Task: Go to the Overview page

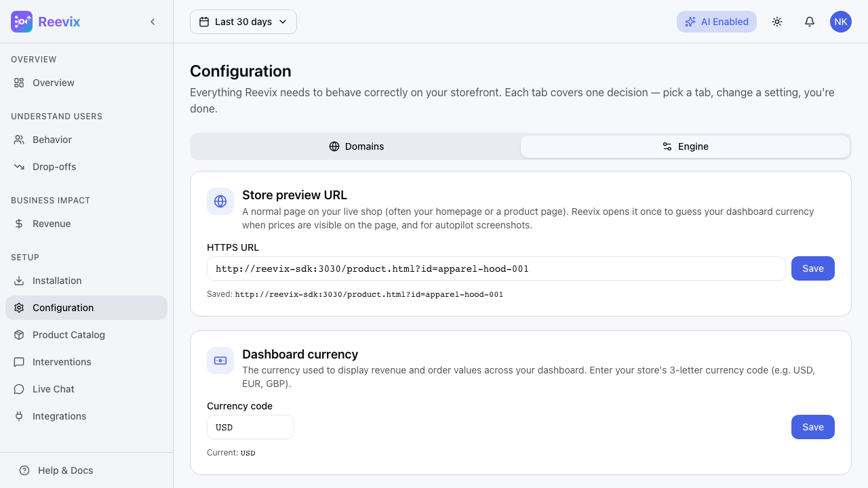Action: (x=86, y=83)
